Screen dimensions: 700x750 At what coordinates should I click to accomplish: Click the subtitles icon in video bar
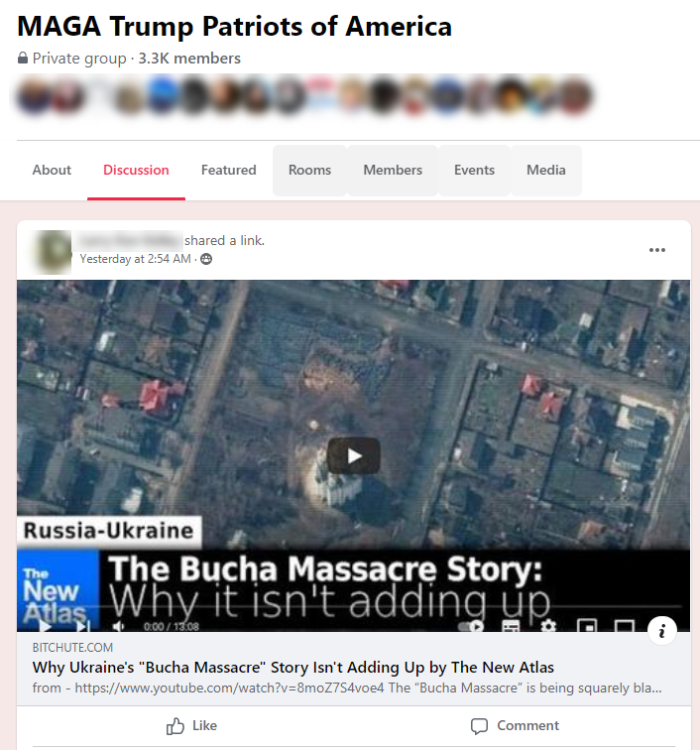click(x=511, y=626)
